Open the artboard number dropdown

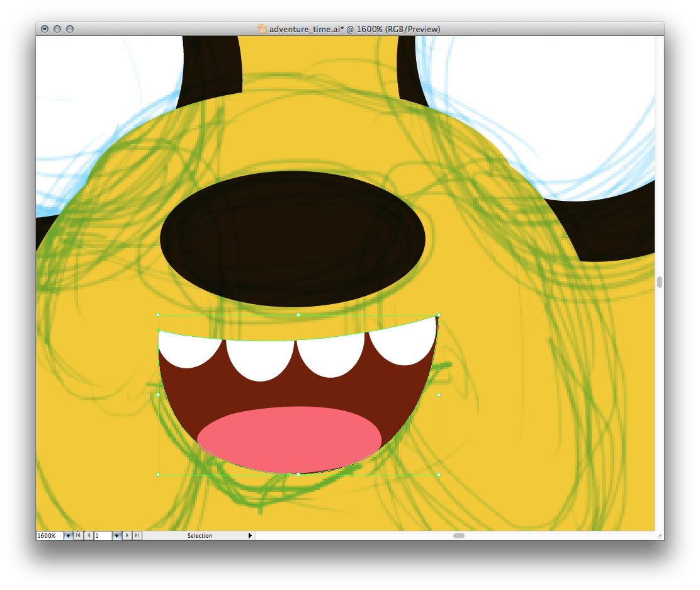pyautogui.click(x=116, y=536)
